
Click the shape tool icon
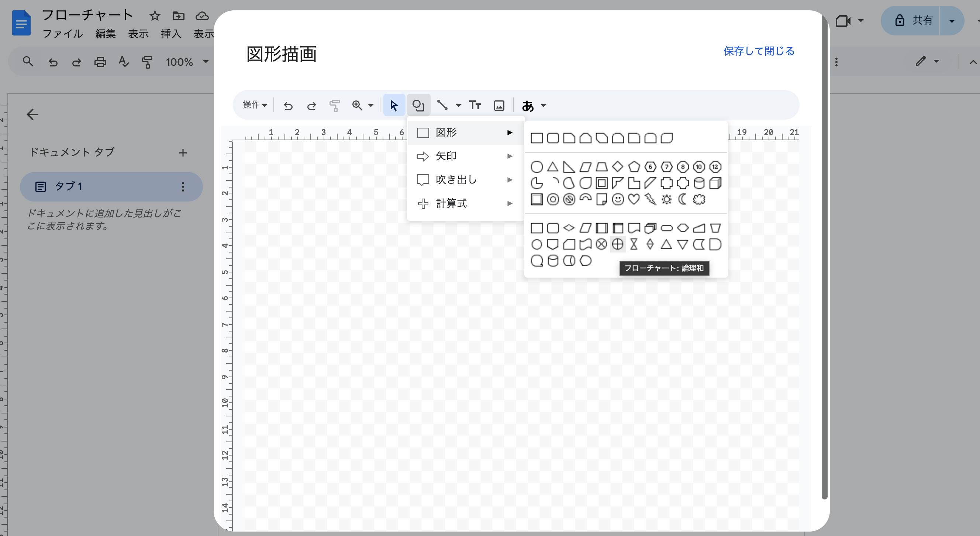click(418, 106)
